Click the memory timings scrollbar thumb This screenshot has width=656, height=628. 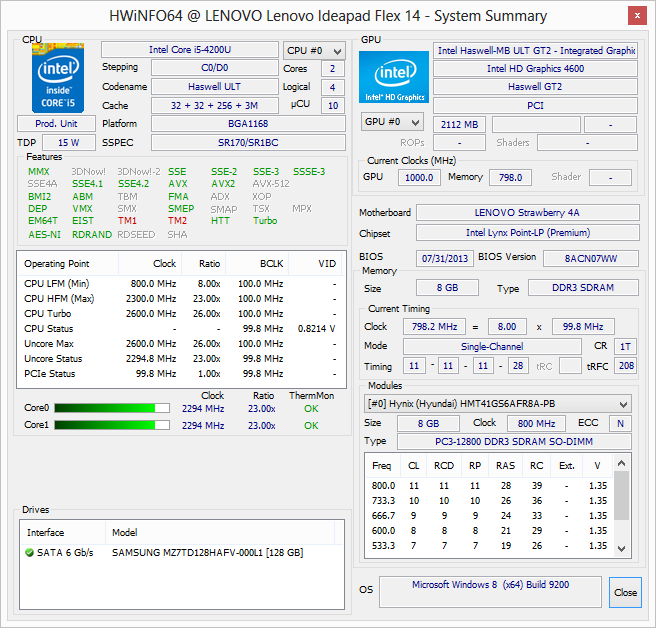pyautogui.click(x=622, y=495)
